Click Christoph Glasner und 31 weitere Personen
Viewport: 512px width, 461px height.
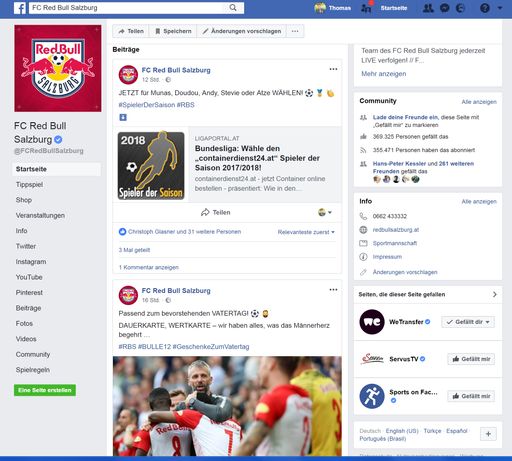click(184, 232)
